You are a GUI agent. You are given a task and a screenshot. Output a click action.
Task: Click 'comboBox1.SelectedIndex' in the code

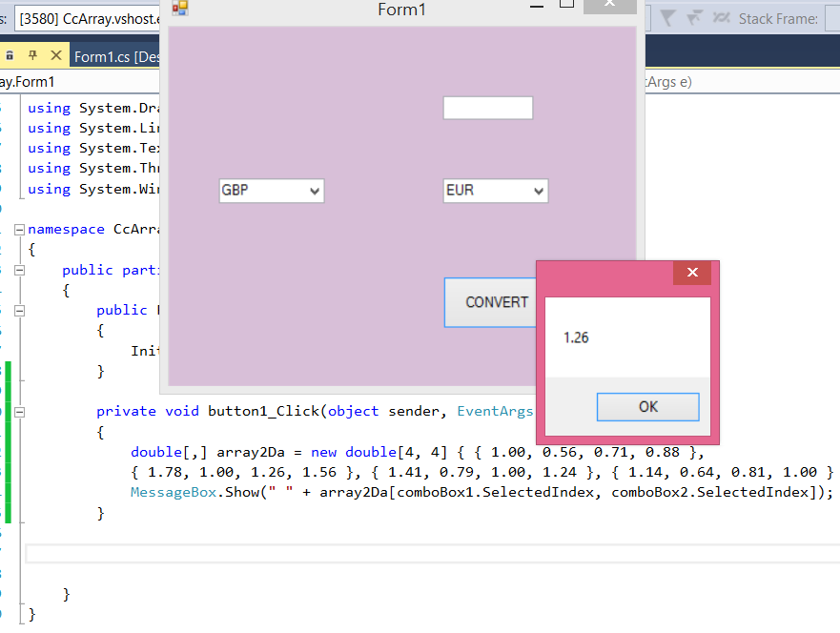(x=496, y=492)
